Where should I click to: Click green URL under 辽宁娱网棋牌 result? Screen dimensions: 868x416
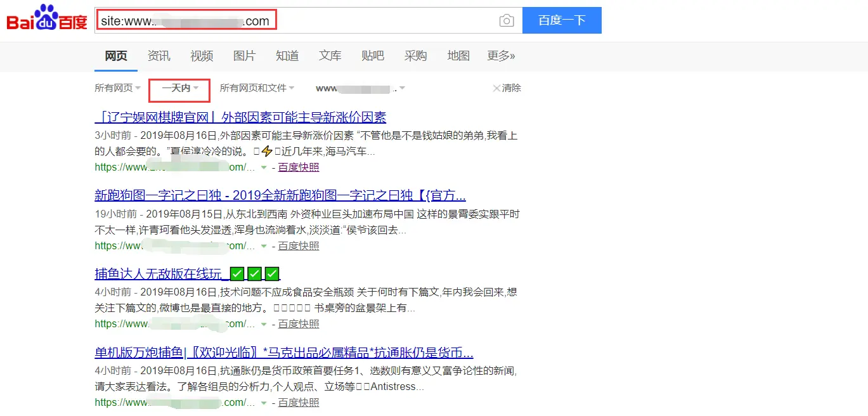tap(176, 167)
